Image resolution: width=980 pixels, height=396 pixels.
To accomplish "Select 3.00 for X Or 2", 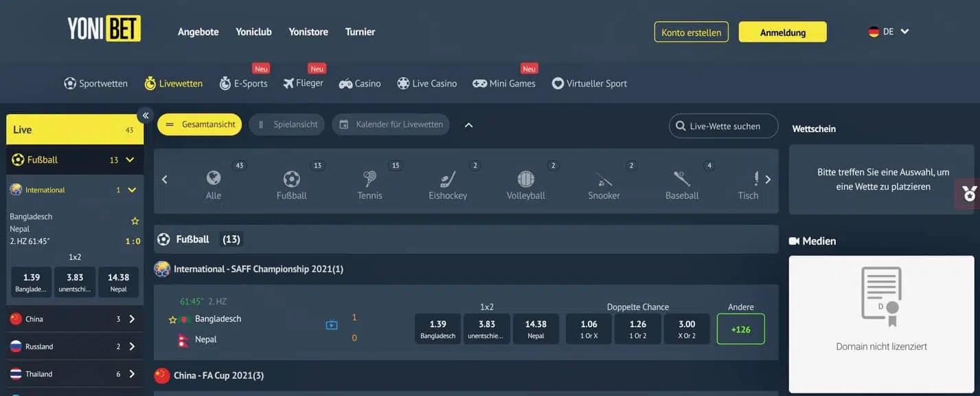I will click(x=687, y=329).
